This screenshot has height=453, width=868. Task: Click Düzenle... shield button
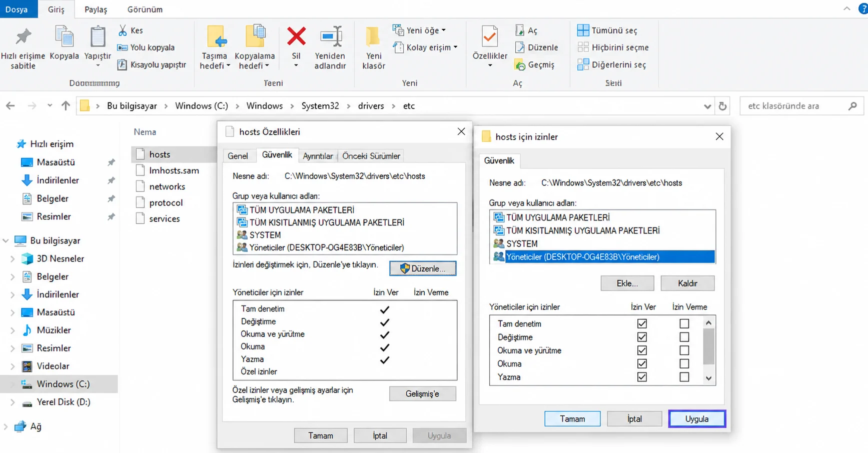[423, 268]
